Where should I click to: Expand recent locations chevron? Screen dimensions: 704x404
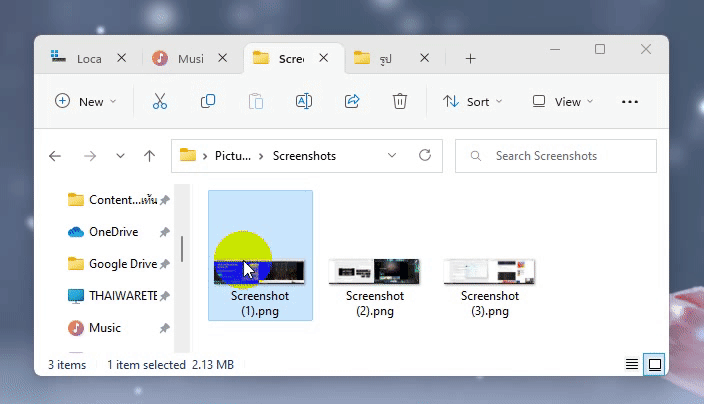click(x=120, y=156)
